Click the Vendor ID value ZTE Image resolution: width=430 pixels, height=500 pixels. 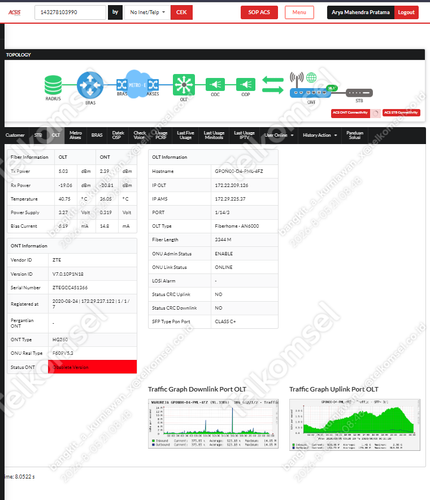[x=57, y=260]
